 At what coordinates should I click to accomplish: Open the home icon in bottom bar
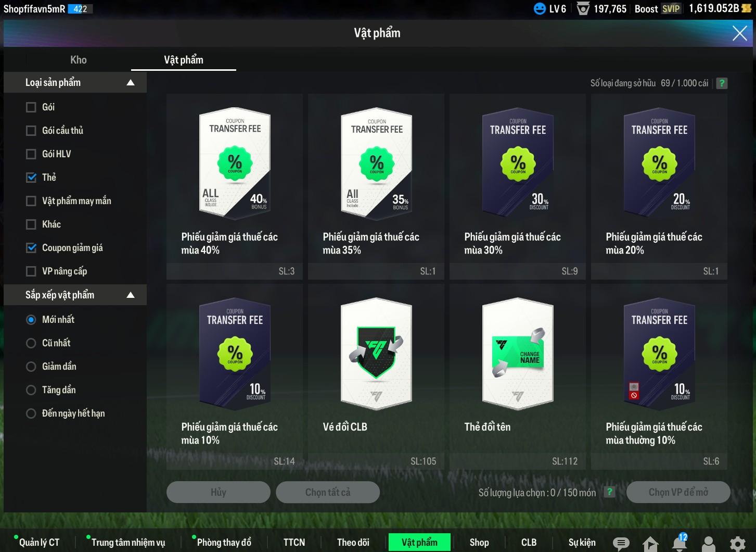point(650,544)
